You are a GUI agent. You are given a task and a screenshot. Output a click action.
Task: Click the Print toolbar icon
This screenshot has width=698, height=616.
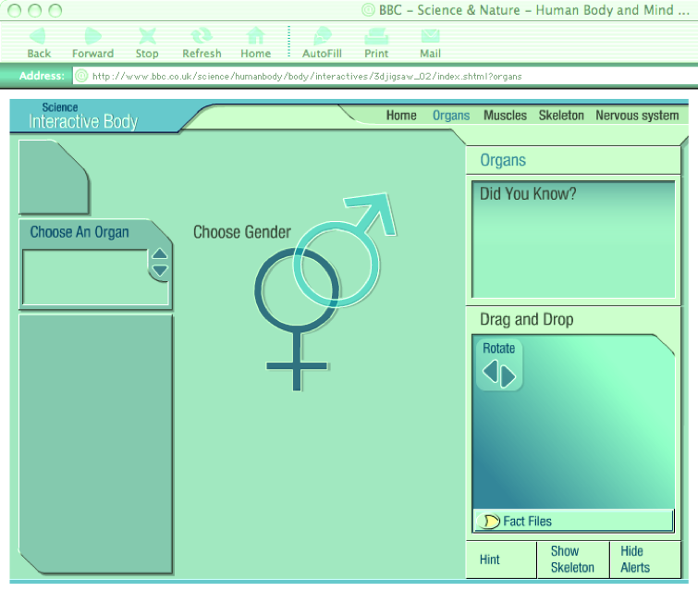[x=376, y=36]
